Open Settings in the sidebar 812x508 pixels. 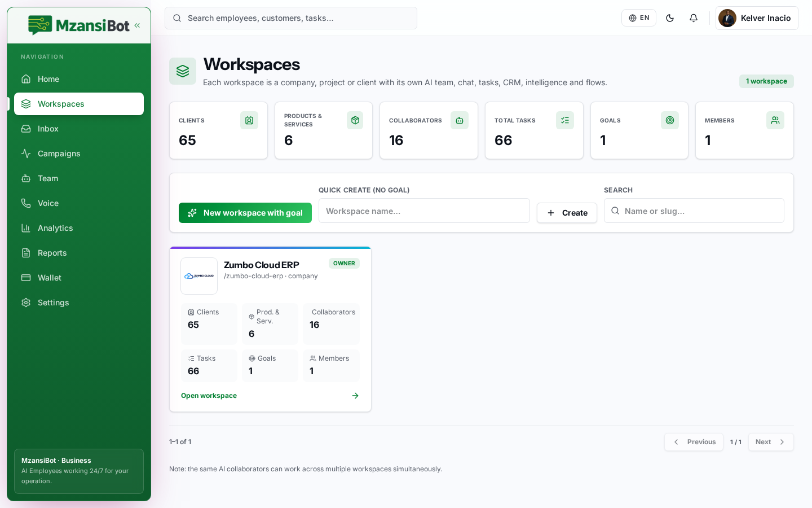pos(79,303)
